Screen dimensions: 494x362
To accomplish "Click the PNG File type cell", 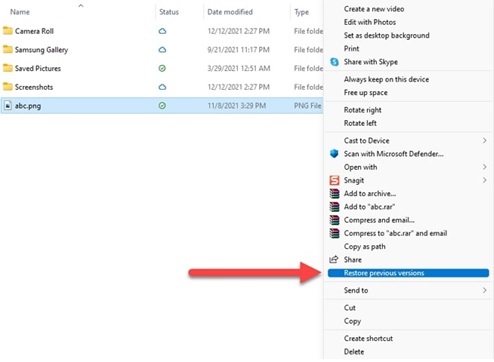I will tap(308, 106).
